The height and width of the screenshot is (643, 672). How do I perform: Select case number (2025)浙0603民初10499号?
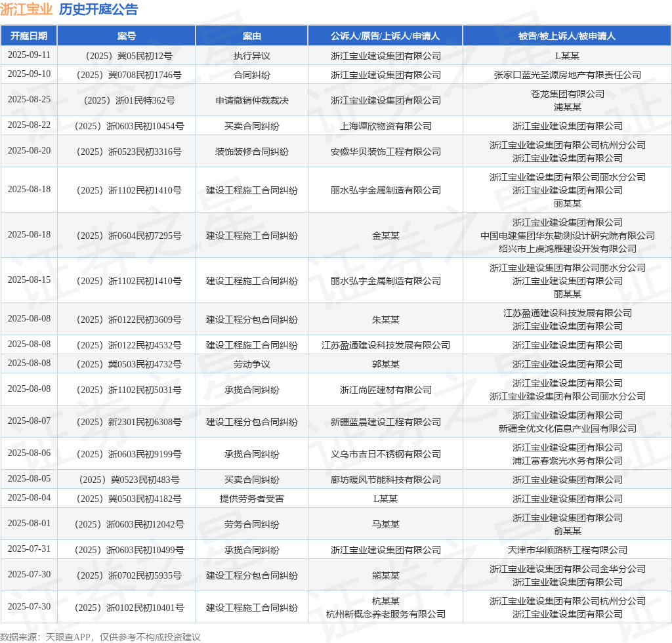[x=129, y=550]
